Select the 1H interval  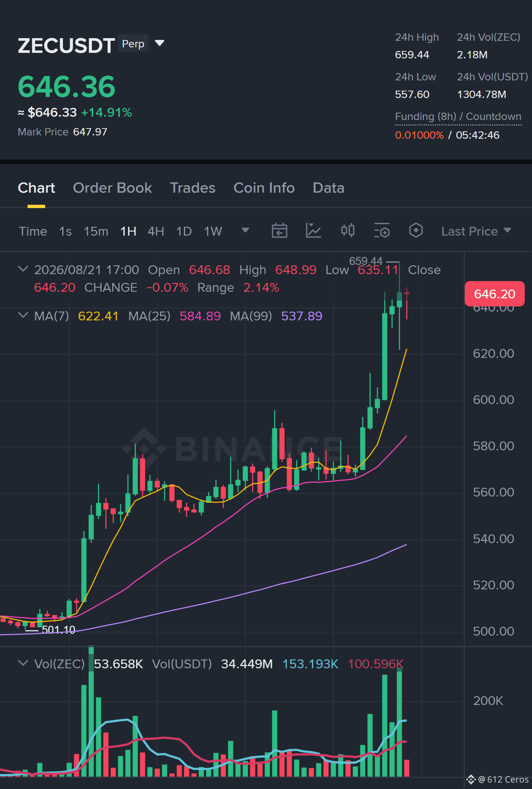(128, 231)
